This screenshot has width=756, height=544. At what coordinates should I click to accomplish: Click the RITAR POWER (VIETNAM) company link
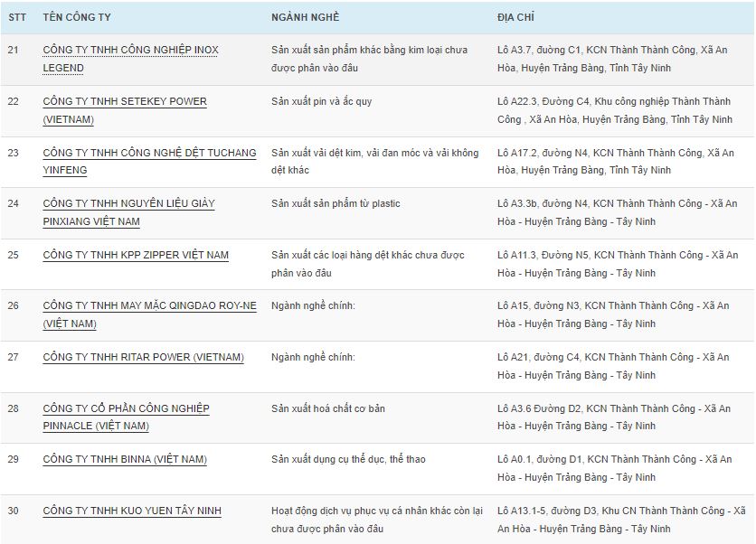143,358
